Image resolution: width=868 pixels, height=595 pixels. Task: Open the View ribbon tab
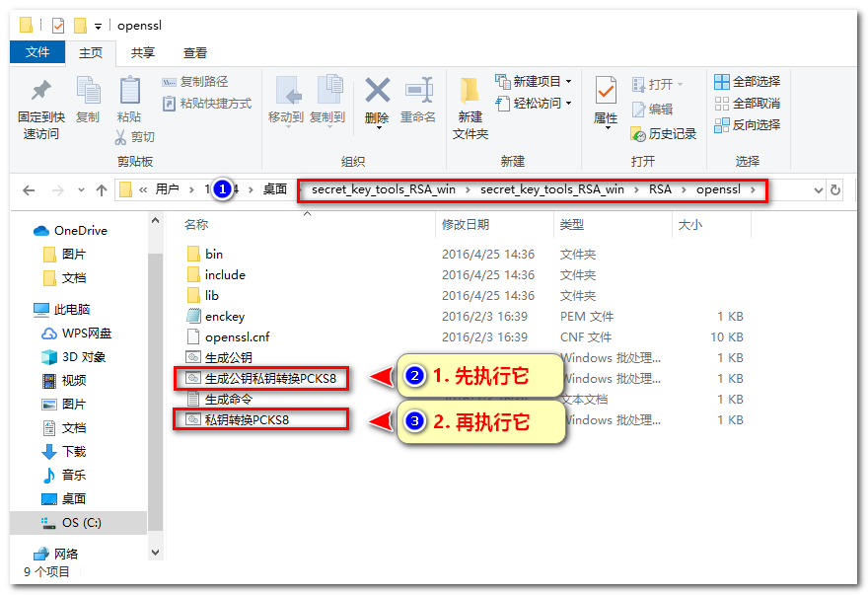[x=195, y=52]
